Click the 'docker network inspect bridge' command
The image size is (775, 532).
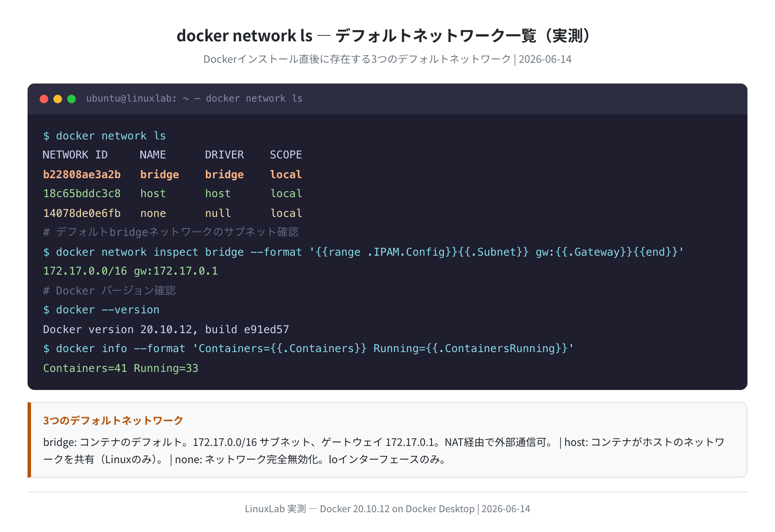363,252
